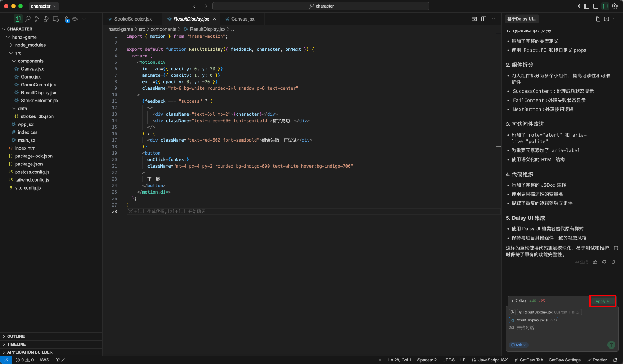Toggle the AI chat panel
This screenshot has height=364, width=623.
(x=605, y=6)
